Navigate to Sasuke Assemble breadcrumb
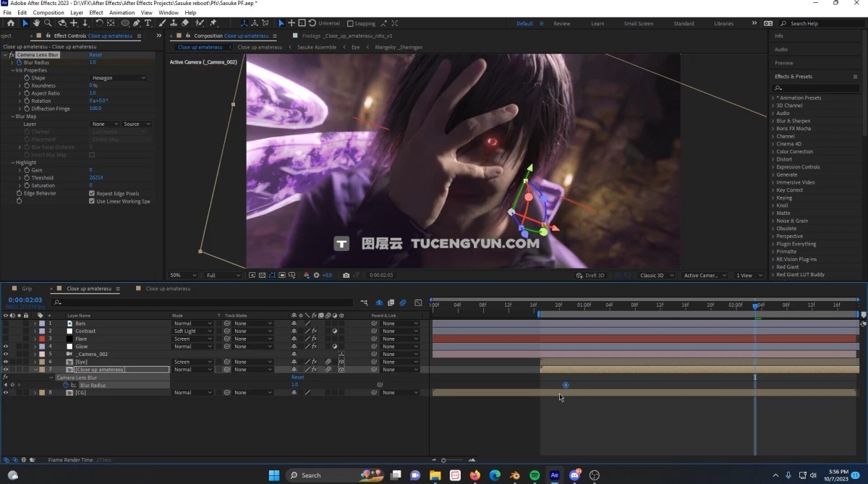This screenshot has width=868, height=484. click(316, 47)
